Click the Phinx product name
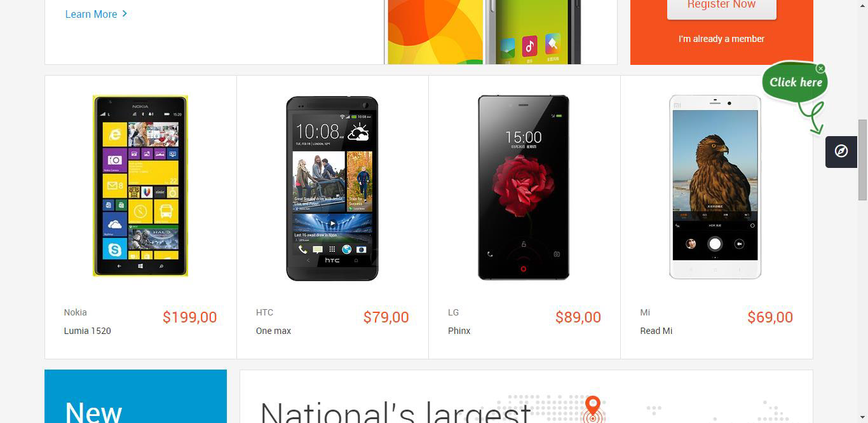 pos(459,331)
